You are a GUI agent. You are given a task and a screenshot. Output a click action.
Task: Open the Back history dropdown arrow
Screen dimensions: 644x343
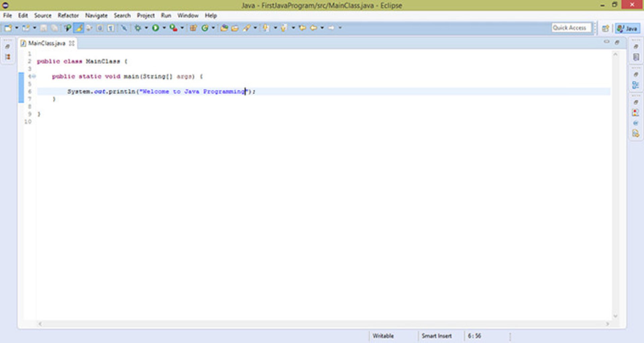pyautogui.click(x=322, y=28)
